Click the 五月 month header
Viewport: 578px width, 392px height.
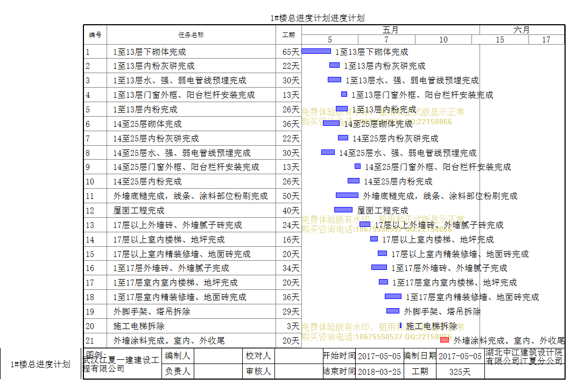tap(391, 30)
